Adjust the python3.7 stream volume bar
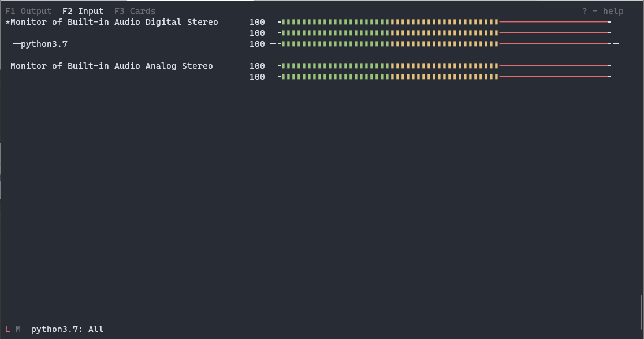This screenshot has height=339, width=644. click(x=444, y=43)
